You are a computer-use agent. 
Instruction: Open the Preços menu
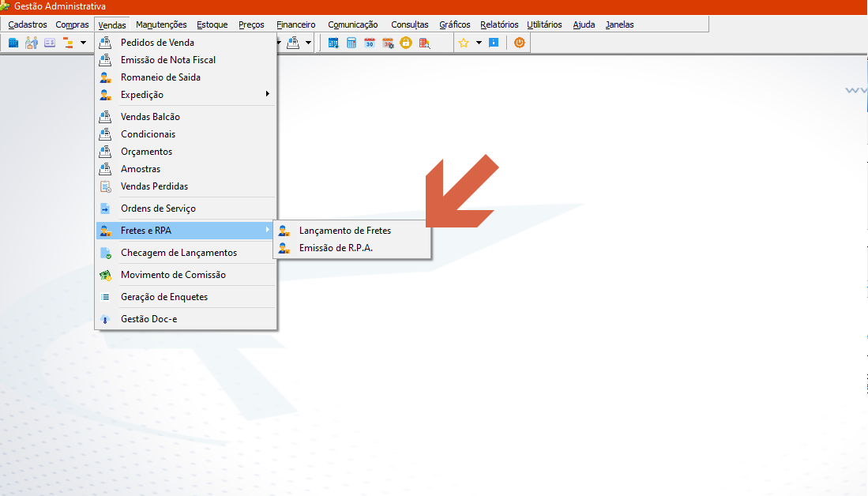(251, 24)
